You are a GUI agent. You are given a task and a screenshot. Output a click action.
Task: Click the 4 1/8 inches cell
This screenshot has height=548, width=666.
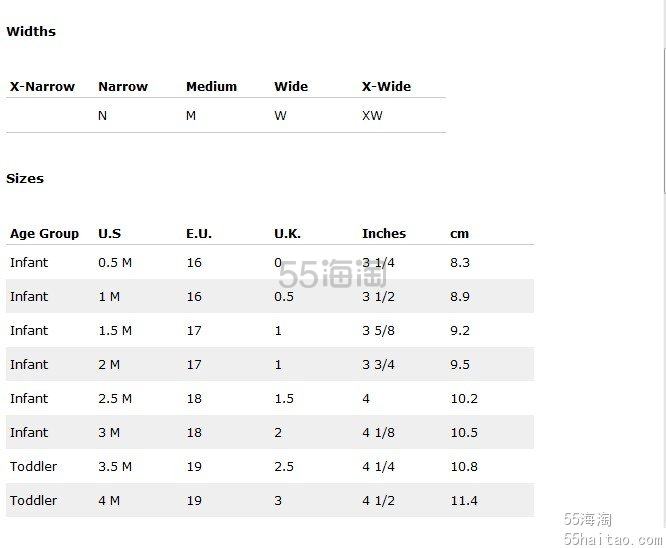click(x=378, y=432)
